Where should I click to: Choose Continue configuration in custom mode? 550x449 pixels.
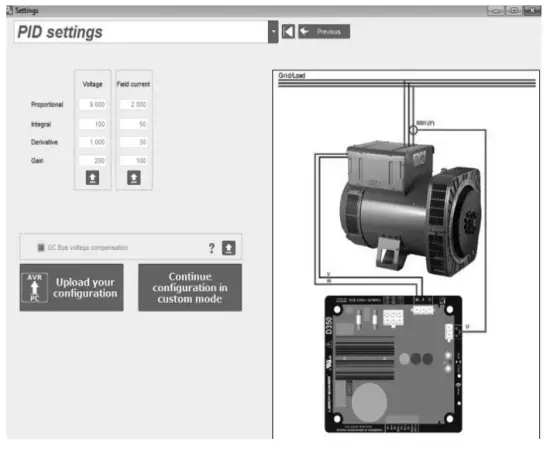tap(190, 288)
